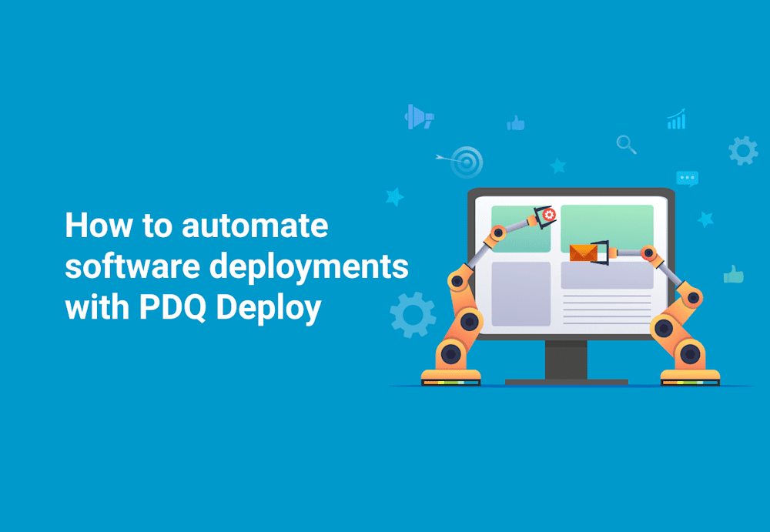Expand the chat bubble with three dots

pos(688,178)
